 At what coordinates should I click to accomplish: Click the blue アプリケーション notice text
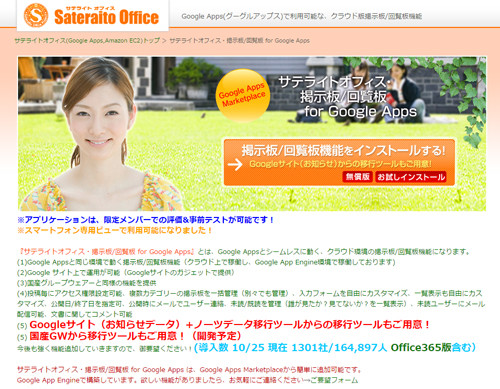pos(145,220)
